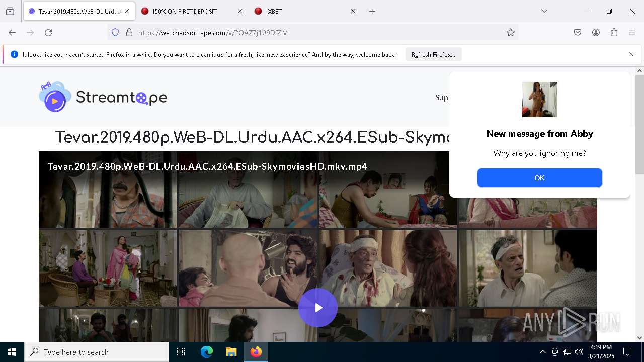This screenshot has height=362, width=644.
Task: Click the taskbar search box
Action: (97, 352)
